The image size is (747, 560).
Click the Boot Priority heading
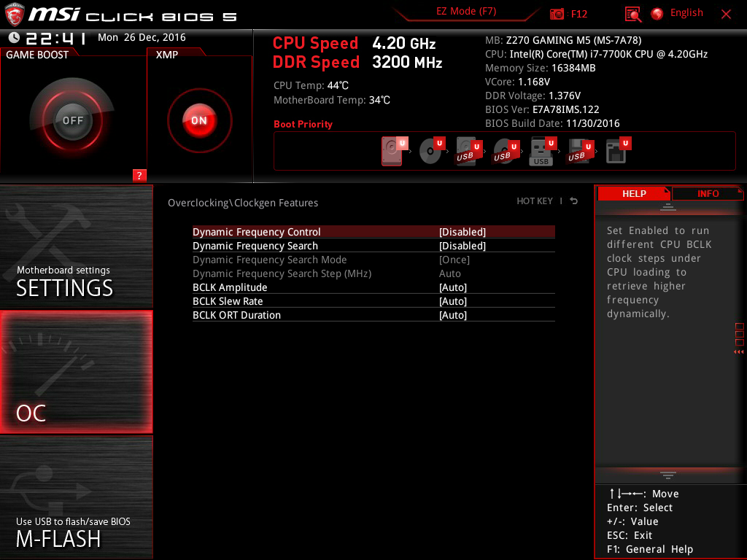pos(303,124)
